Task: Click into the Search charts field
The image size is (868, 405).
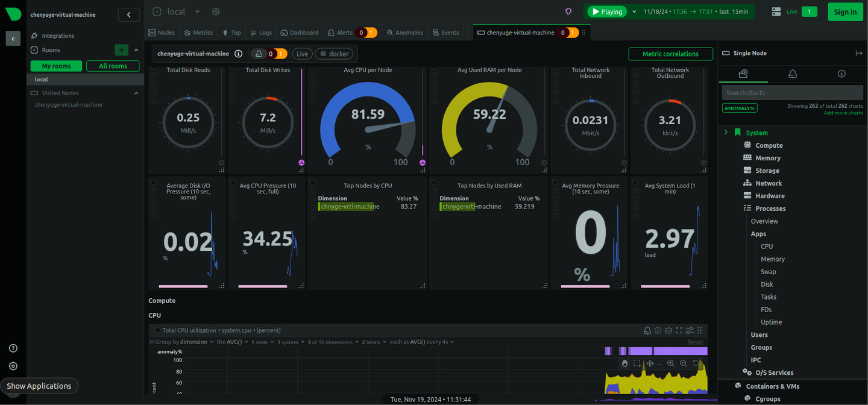Action: 793,93
